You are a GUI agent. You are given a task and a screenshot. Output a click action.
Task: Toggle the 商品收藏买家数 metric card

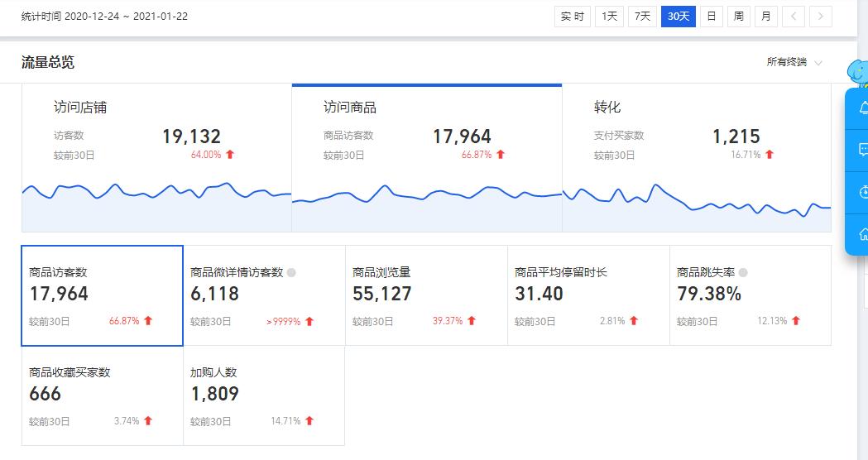[102, 395]
